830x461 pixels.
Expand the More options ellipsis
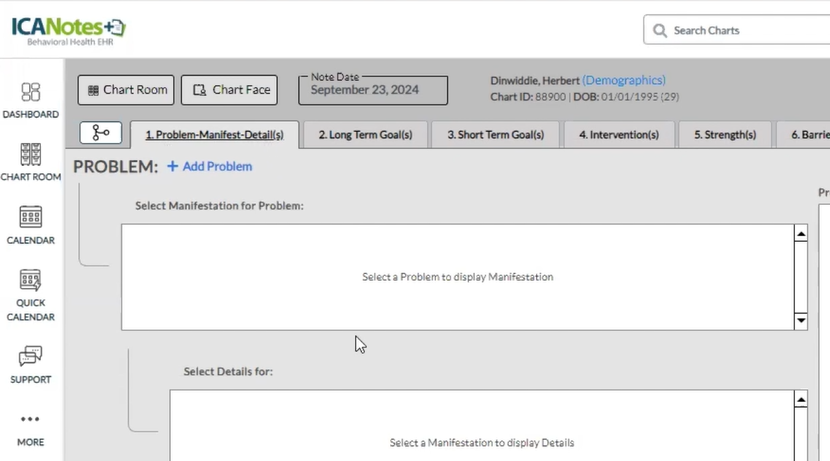pos(31,420)
